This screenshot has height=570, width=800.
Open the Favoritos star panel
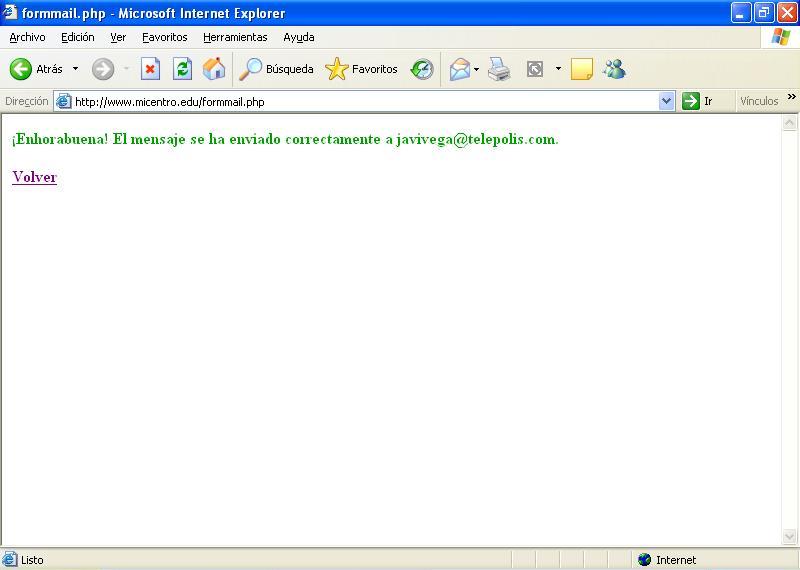pyautogui.click(x=361, y=69)
